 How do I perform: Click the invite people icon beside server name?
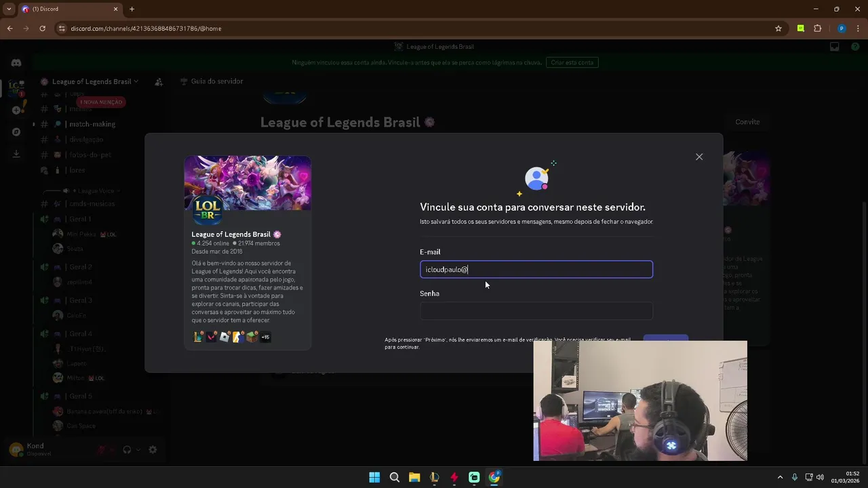[x=159, y=81]
